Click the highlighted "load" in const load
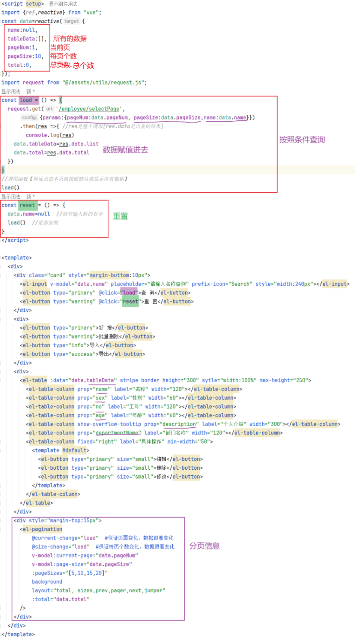 (x=26, y=100)
